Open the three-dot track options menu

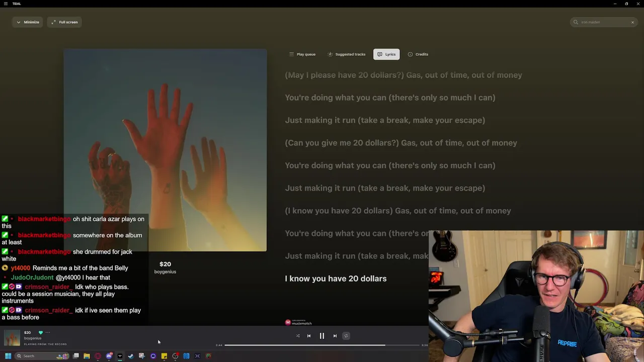point(48,332)
